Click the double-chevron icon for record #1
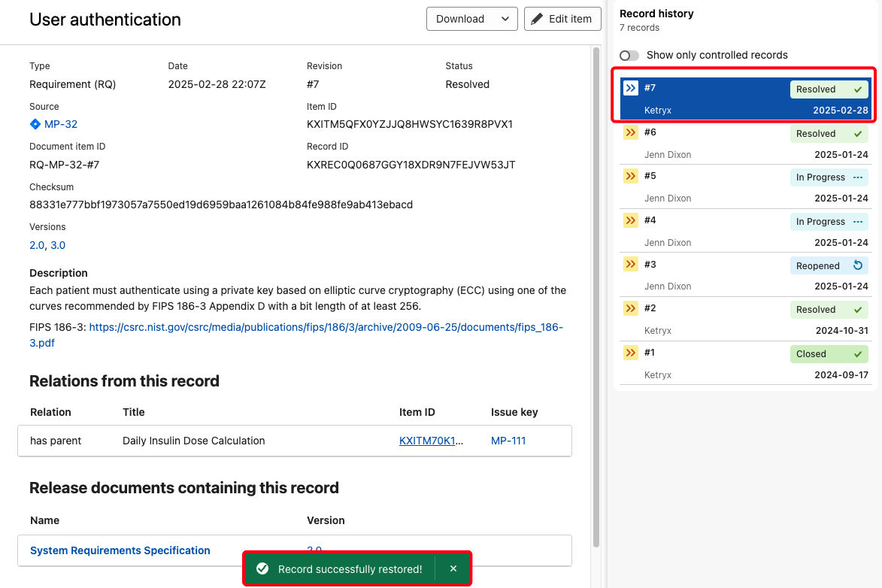 click(631, 353)
